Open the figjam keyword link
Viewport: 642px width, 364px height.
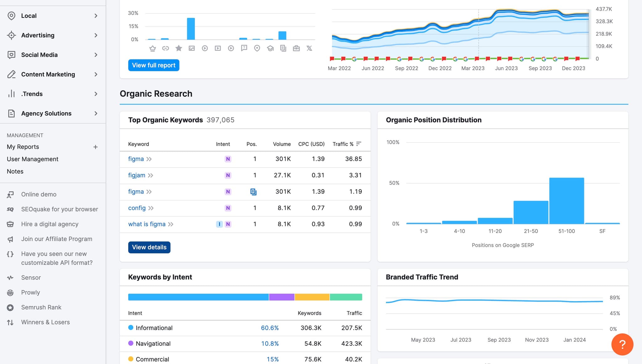tap(137, 175)
